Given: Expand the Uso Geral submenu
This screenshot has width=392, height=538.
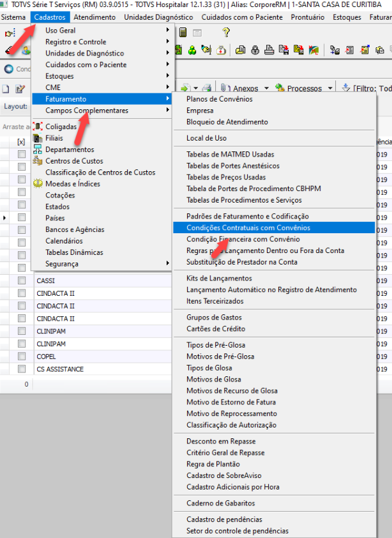Looking at the screenshot, I should 102,30.
